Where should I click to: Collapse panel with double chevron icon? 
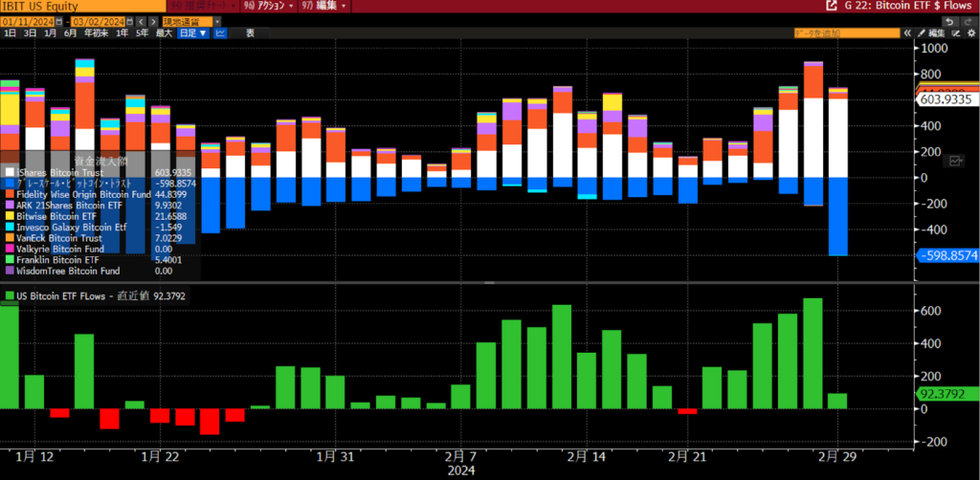coord(905,33)
